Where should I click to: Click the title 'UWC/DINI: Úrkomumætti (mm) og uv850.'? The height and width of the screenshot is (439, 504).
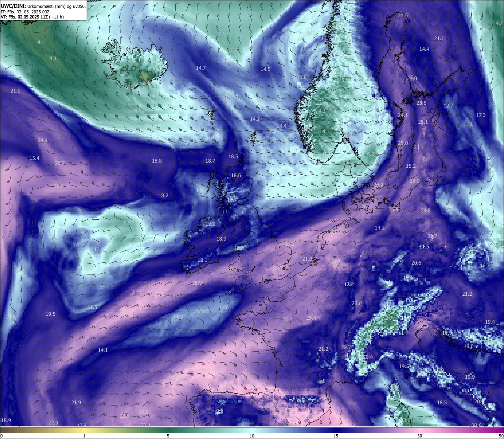[43, 6]
